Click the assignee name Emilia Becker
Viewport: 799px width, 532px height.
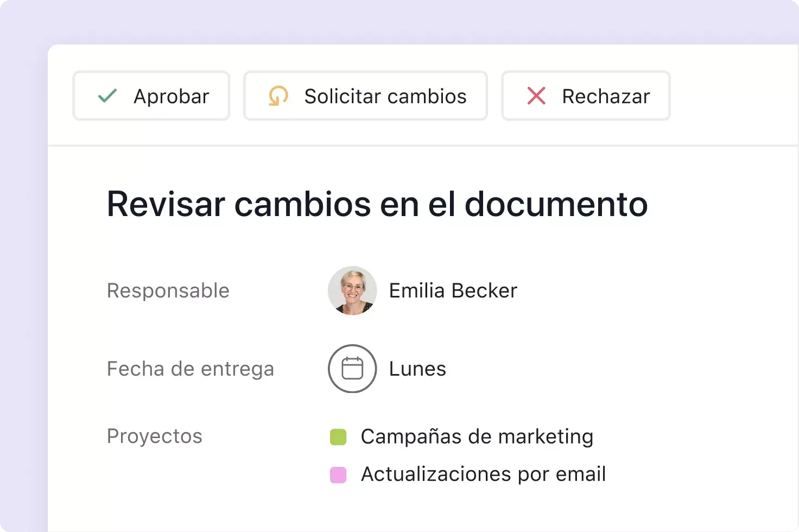(x=453, y=290)
